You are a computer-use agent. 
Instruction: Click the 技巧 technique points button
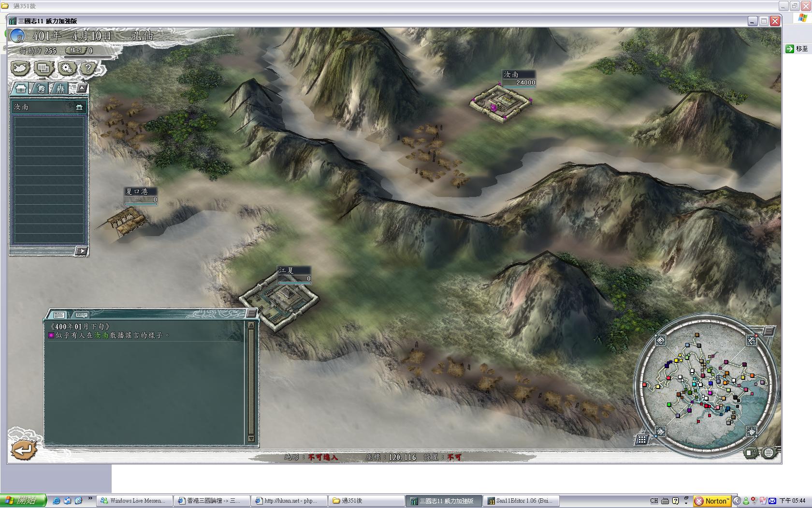(76, 50)
